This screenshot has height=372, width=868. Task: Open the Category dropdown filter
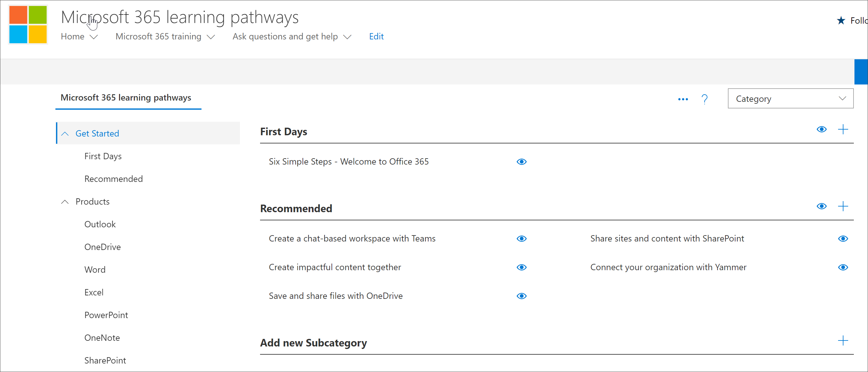coord(788,99)
